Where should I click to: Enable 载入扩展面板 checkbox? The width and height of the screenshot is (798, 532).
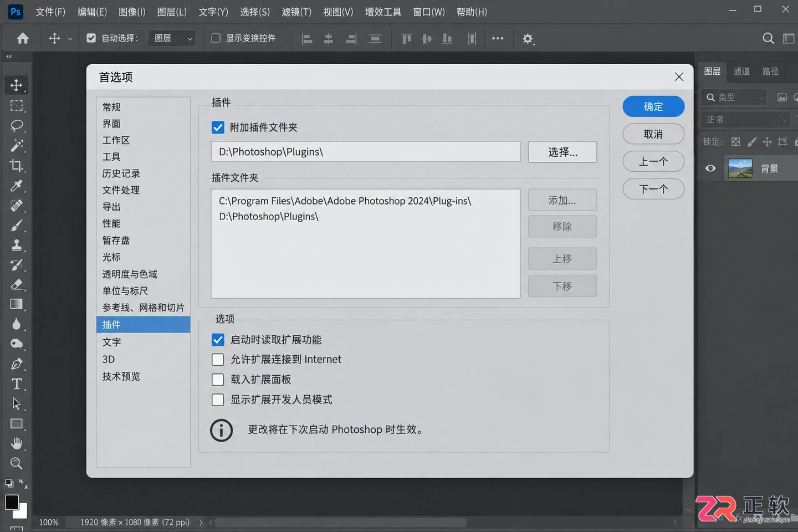[218, 380]
